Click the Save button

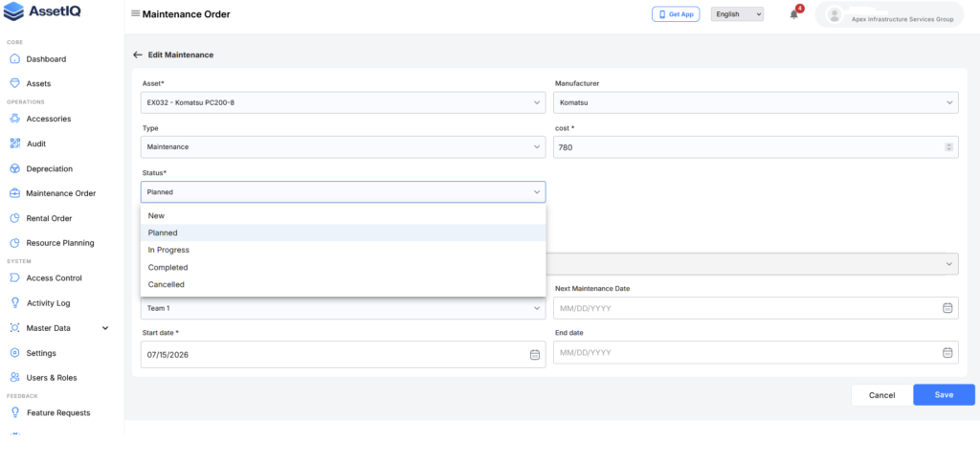pos(944,395)
